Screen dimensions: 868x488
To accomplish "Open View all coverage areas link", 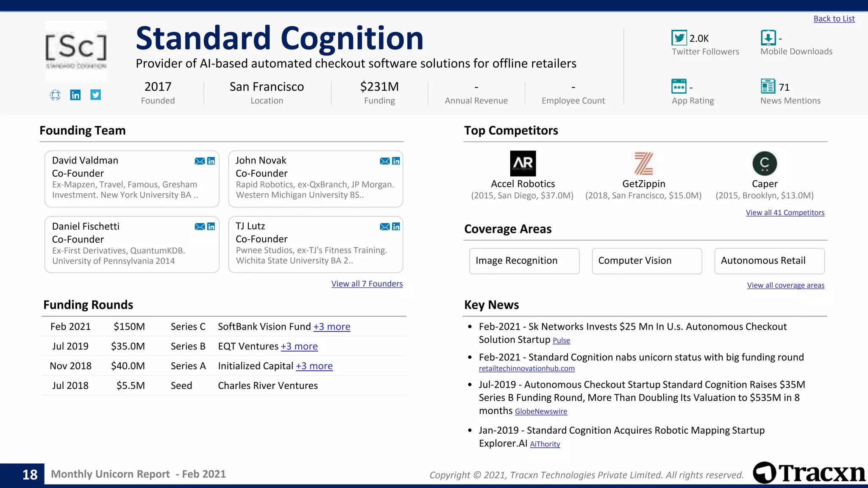I will pos(786,286).
